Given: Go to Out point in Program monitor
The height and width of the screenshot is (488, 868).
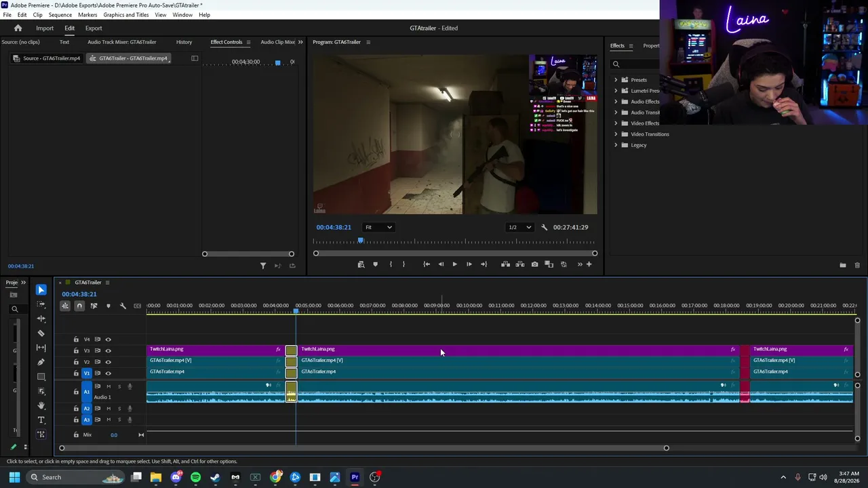Looking at the screenshot, I should (484, 264).
